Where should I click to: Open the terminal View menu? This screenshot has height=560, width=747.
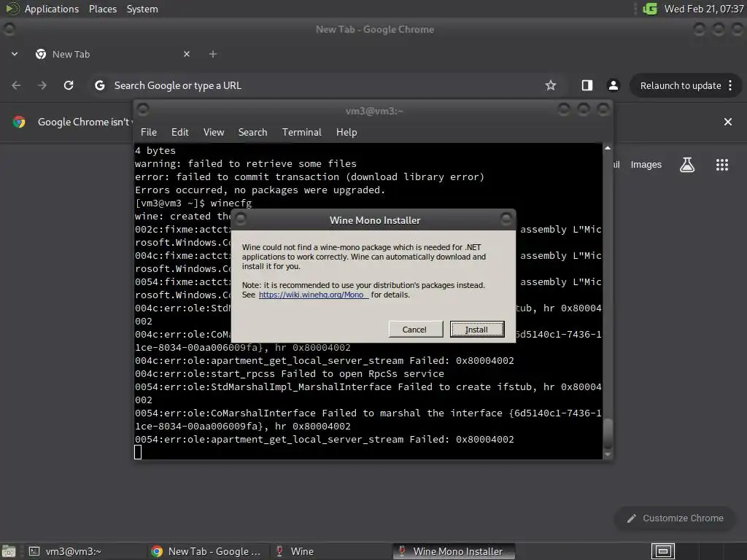(x=214, y=132)
